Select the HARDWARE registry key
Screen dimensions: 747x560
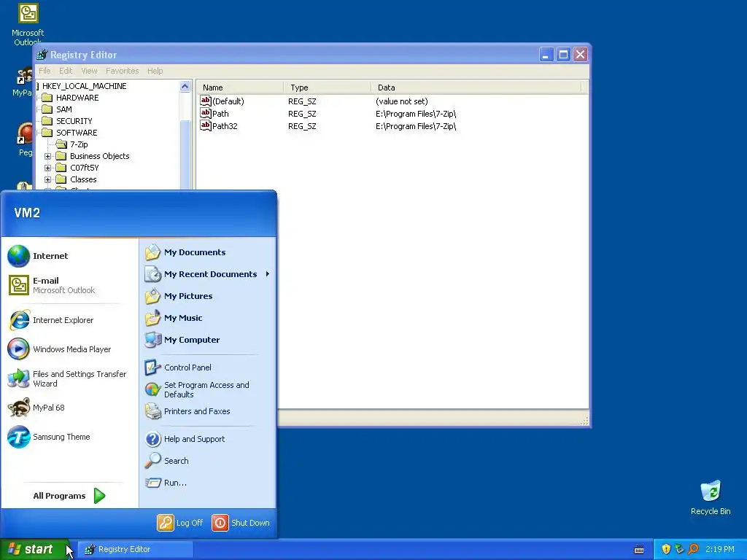click(77, 98)
